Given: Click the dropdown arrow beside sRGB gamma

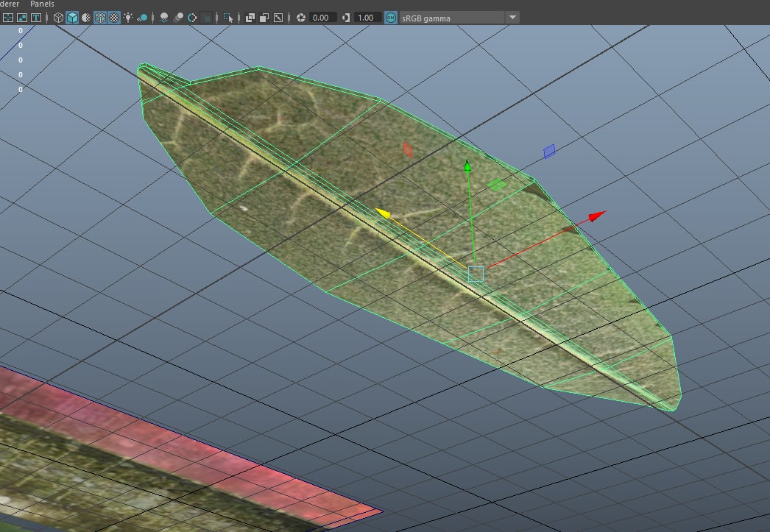Looking at the screenshot, I should pos(512,18).
